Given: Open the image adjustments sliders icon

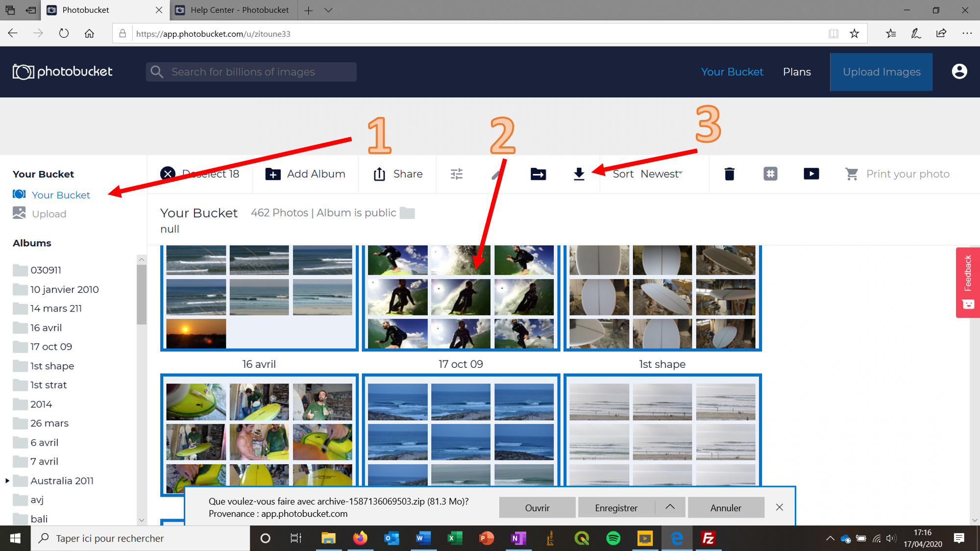Looking at the screenshot, I should (x=456, y=174).
